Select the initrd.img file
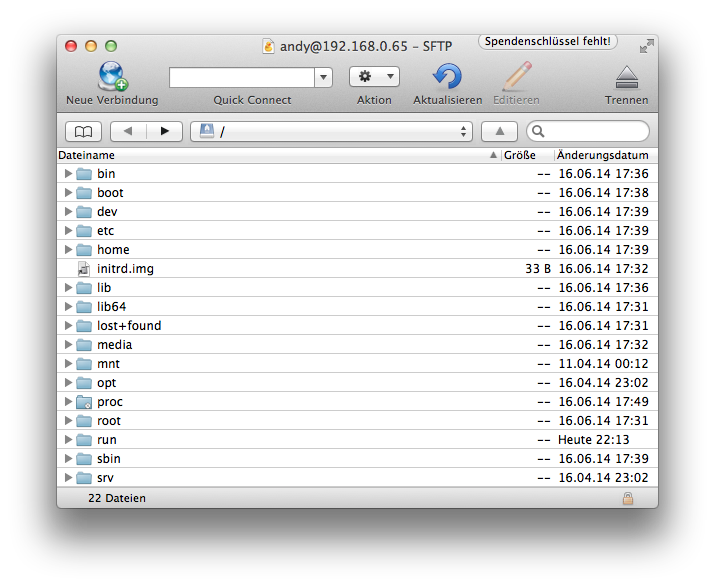The height and width of the screenshot is (587, 715). tap(125, 269)
